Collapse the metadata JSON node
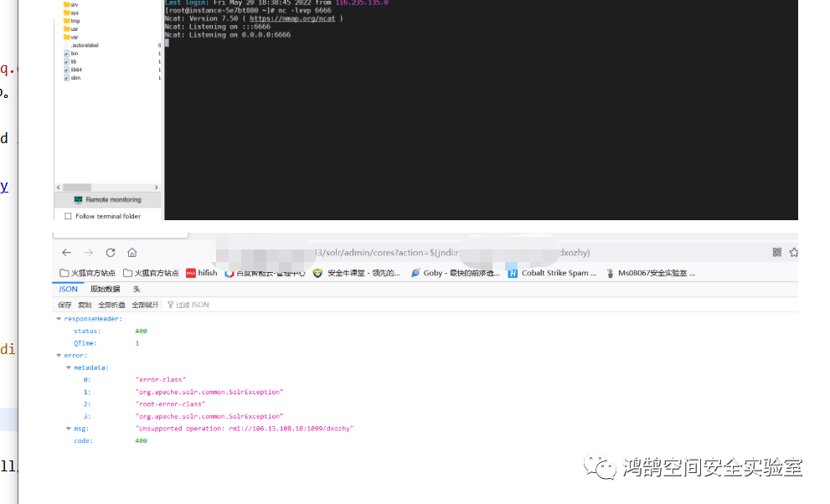The height and width of the screenshot is (504, 830). (69, 368)
